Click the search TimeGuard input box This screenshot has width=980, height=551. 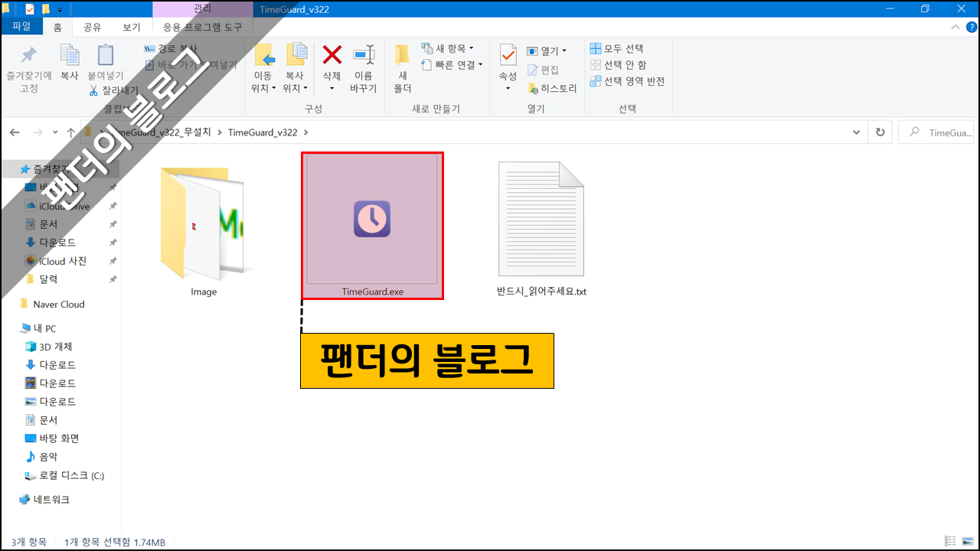(936, 132)
